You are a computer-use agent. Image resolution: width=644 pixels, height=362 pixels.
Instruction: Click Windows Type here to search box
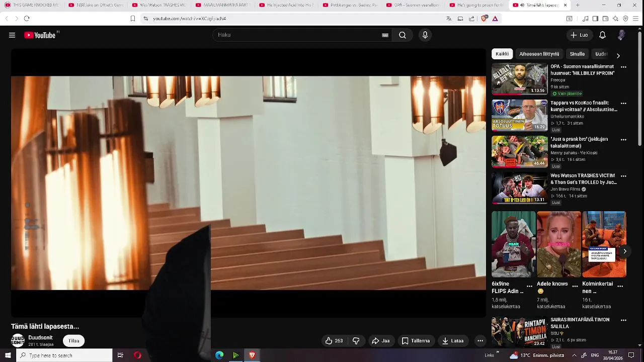64,355
